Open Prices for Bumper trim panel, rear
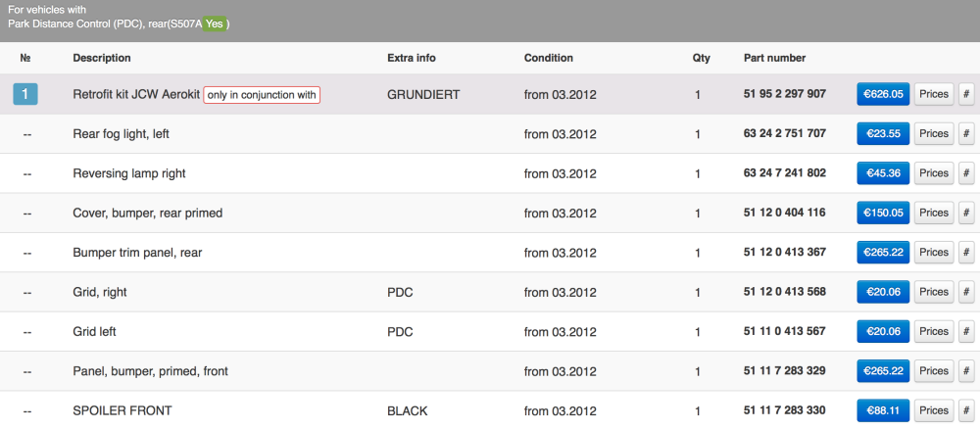The image size is (980, 429). [934, 253]
